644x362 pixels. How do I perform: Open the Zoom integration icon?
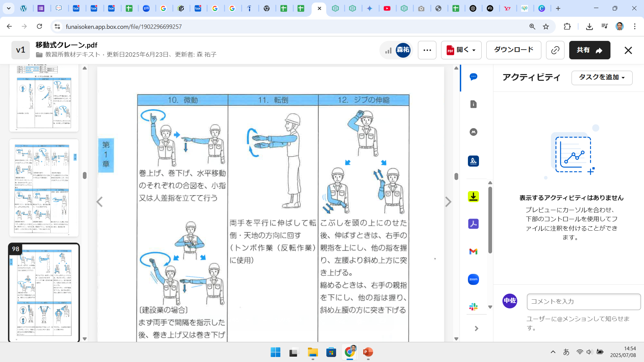473,279
